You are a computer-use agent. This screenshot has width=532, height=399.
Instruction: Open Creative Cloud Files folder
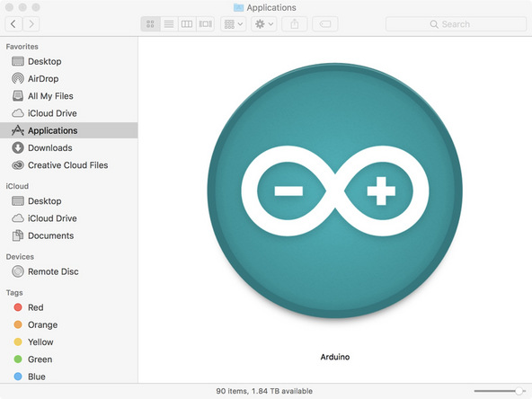pyautogui.click(x=68, y=165)
